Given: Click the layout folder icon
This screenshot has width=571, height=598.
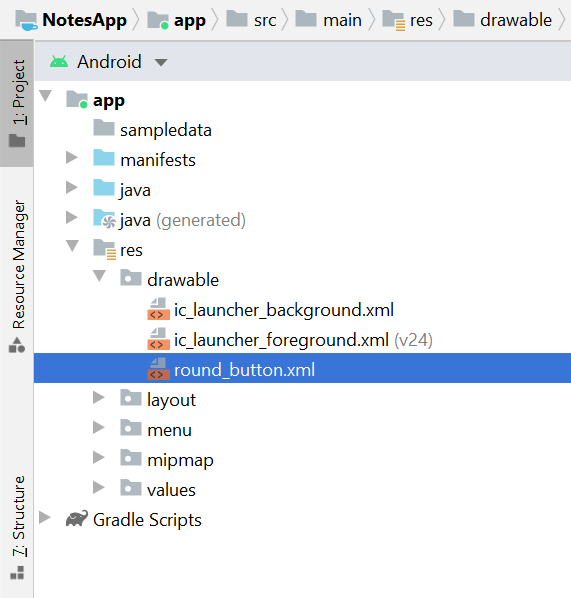Looking at the screenshot, I should [x=131, y=398].
